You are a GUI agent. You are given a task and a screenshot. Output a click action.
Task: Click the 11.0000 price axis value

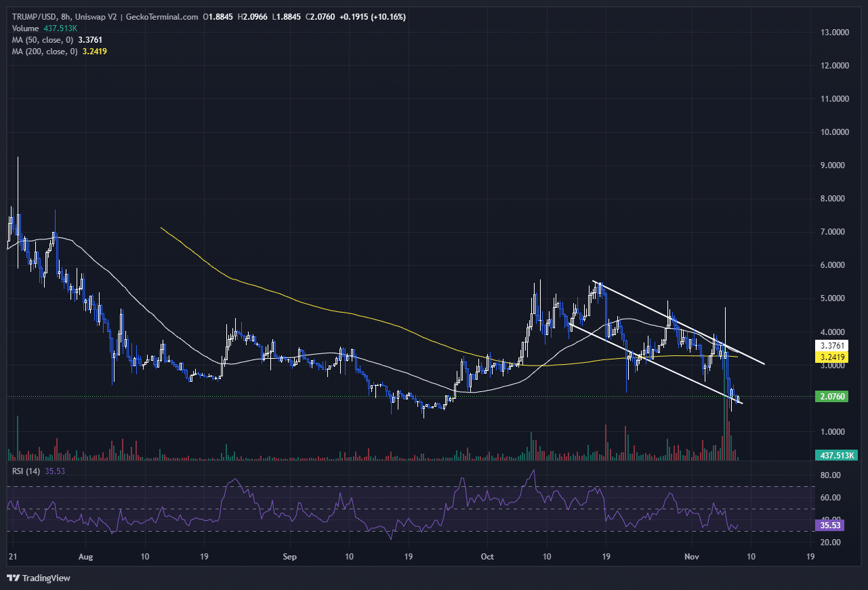coord(833,99)
